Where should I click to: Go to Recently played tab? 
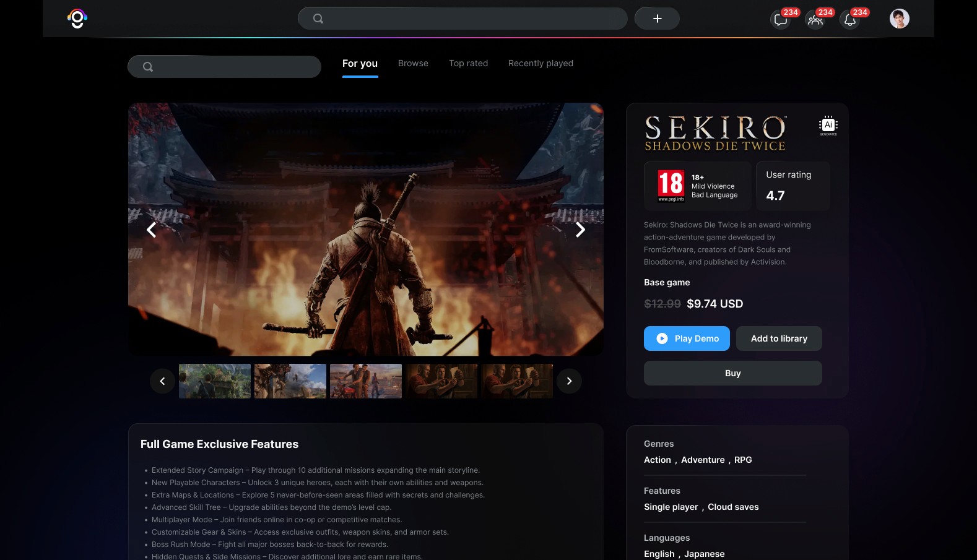click(541, 63)
